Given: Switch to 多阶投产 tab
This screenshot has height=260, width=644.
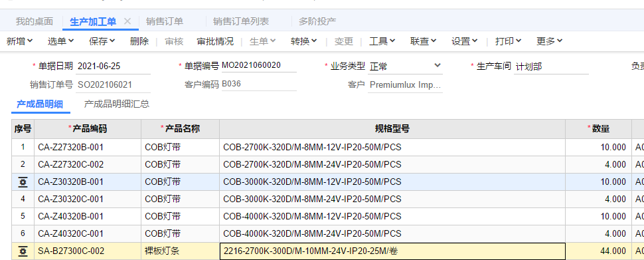Looking at the screenshot, I should [317, 21].
